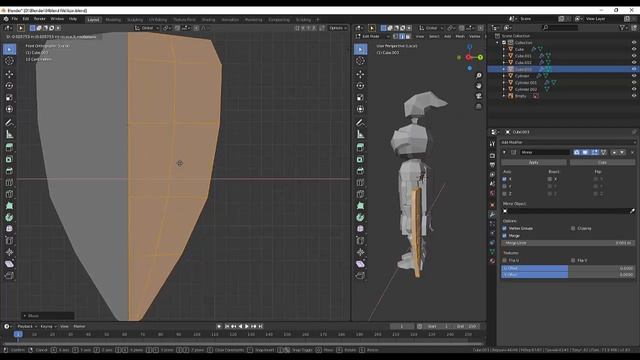640x360 pixels.
Task: Switch to the Modeling workspace tab
Action: tap(113, 20)
